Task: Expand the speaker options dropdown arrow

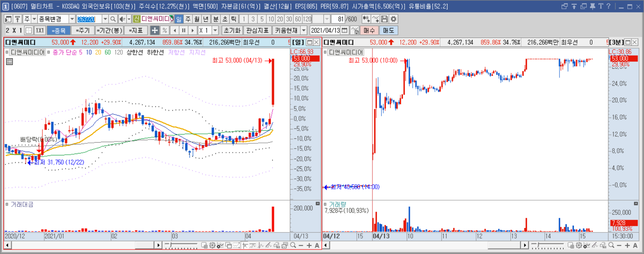Action: tap(129, 19)
